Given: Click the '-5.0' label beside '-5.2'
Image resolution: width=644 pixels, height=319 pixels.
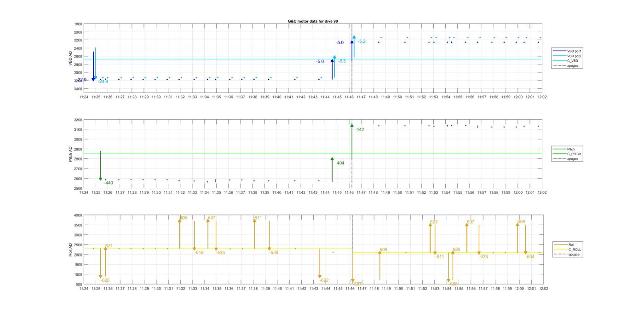Looking at the screenshot, I should click(x=339, y=43).
